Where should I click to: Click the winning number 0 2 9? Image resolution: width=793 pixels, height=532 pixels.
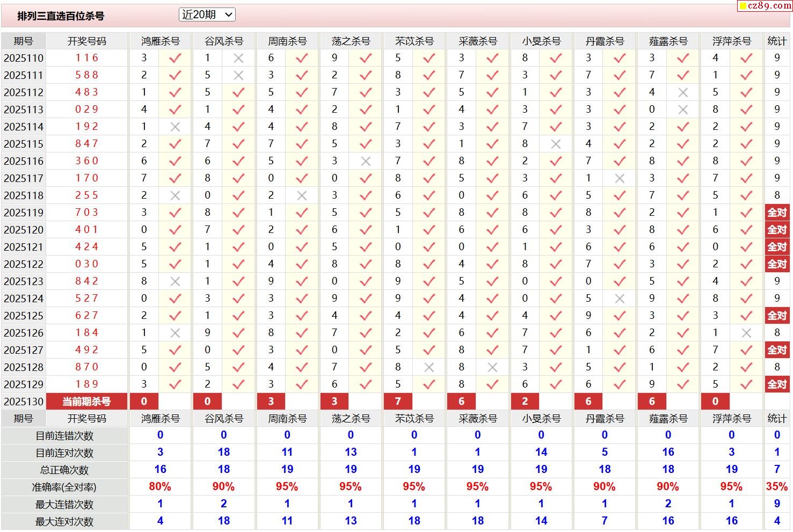pos(87,110)
